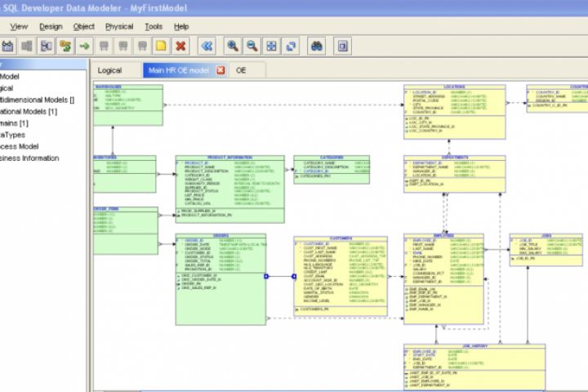Click the Zoom In magnifier icon
Screen dimensions: 588x392
pos(233,46)
